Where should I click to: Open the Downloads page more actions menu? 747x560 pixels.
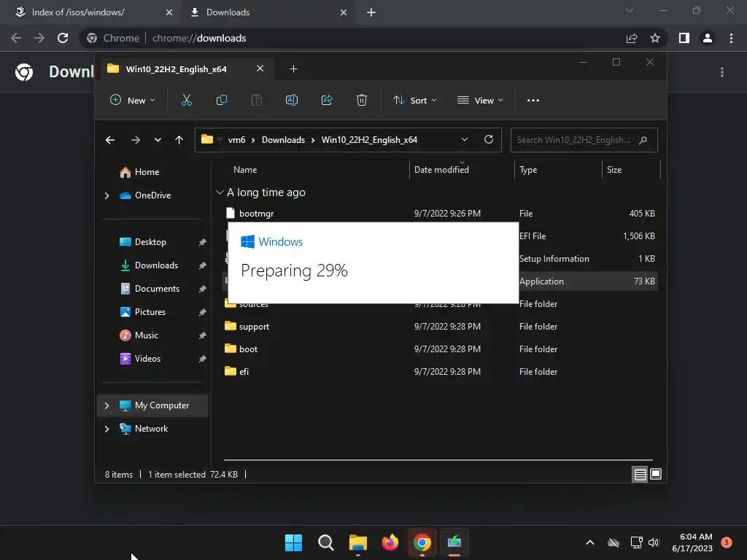722,72
